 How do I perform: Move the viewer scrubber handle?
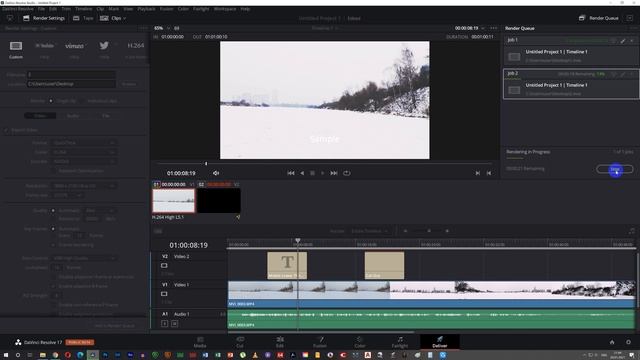(206, 164)
